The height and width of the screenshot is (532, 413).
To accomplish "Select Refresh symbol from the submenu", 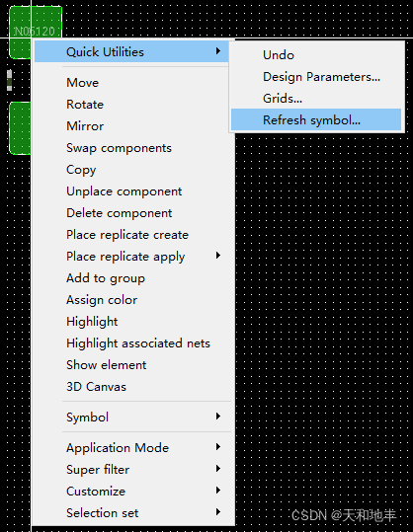I will 316,119.
